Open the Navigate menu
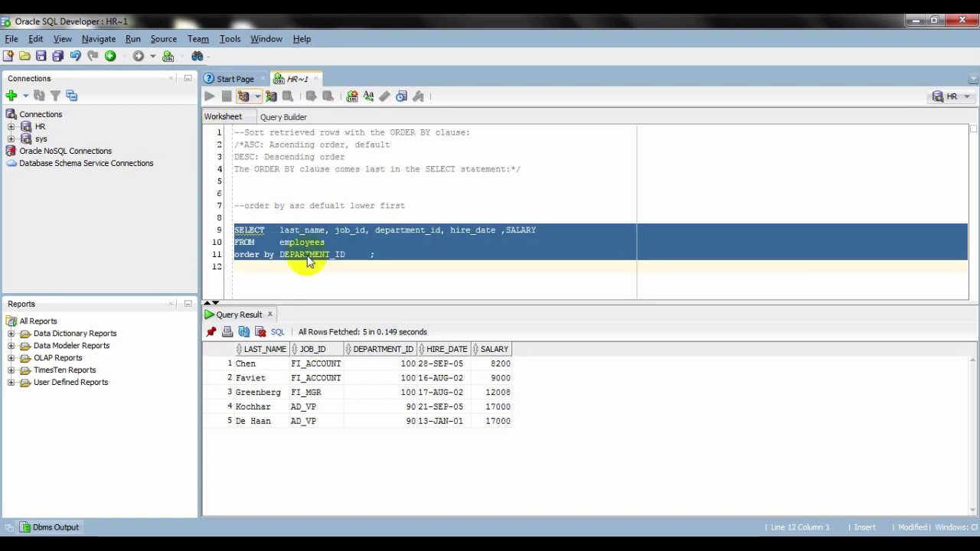Viewport: 980px width, 551px height. click(x=99, y=39)
